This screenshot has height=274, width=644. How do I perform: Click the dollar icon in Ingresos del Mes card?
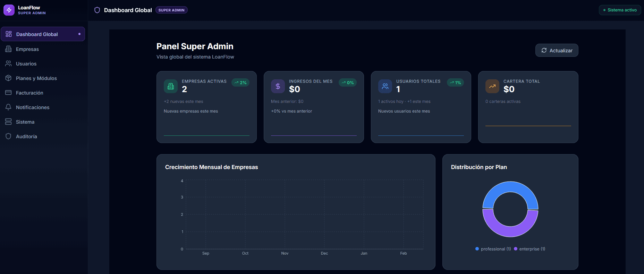click(278, 86)
